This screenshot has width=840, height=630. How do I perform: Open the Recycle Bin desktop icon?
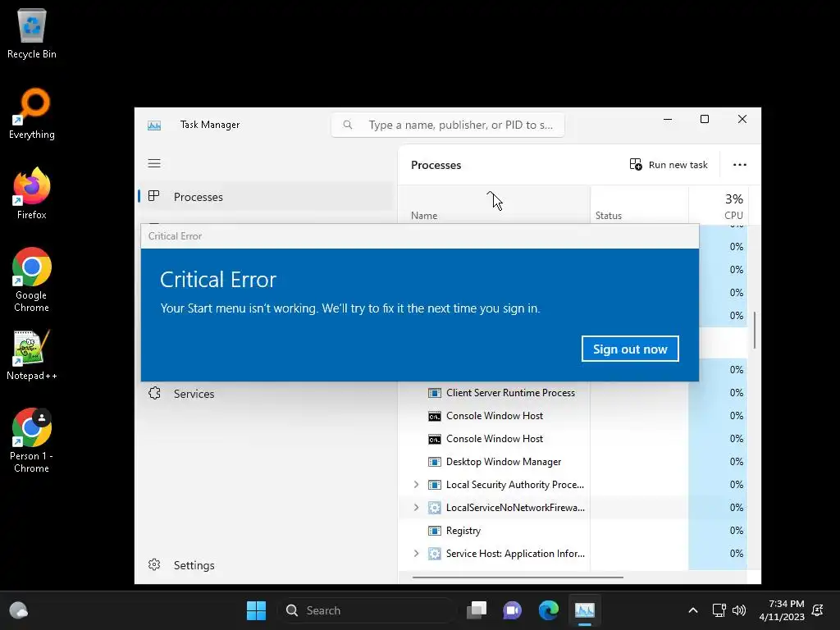(x=32, y=33)
